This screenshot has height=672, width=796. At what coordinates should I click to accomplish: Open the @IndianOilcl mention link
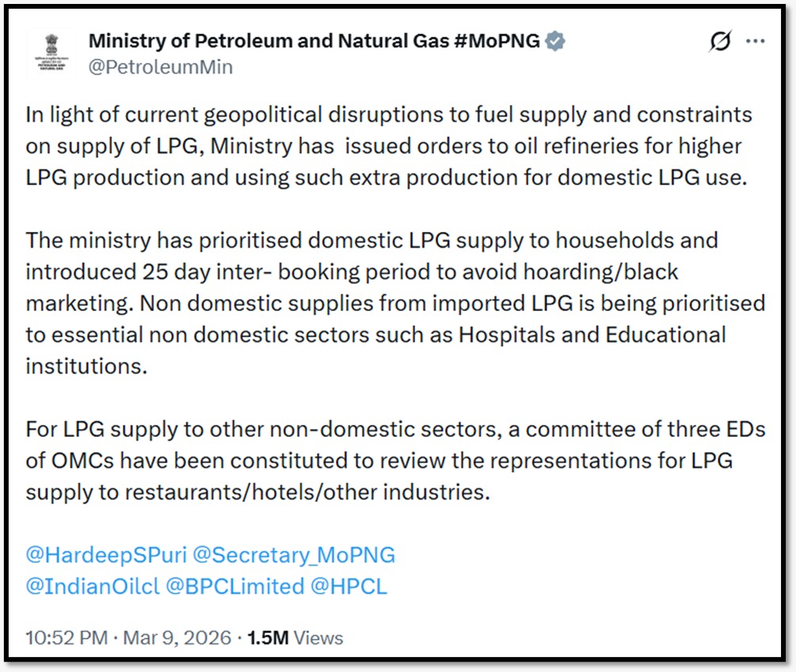click(93, 587)
